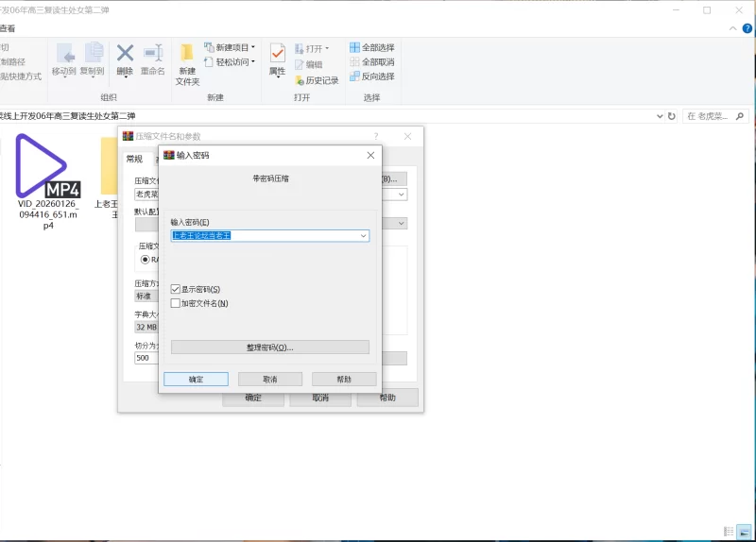Screen dimensions: 756x542
Task: Click the Rename icon in the ribbon
Action: (153, 54)
